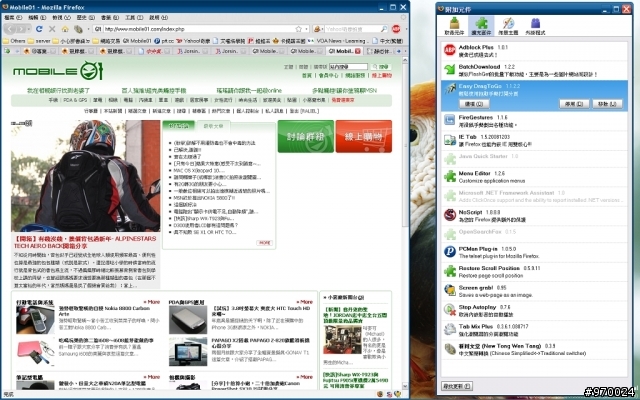
Task: Click the red ABP icon on Firefox toolbar
Action: (396, 29)
